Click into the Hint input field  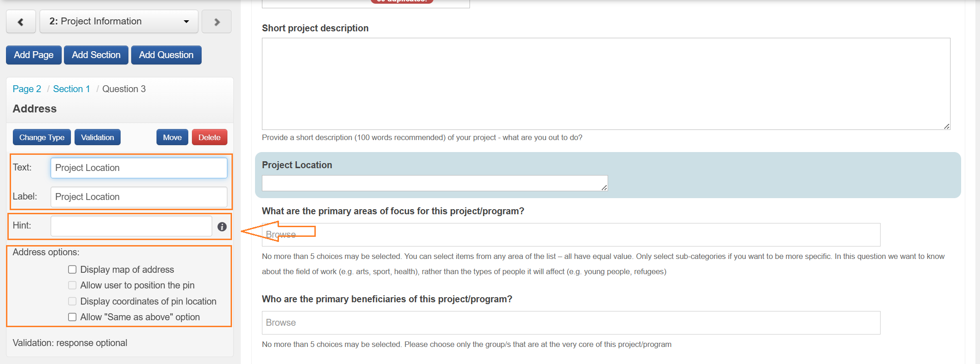131,226
